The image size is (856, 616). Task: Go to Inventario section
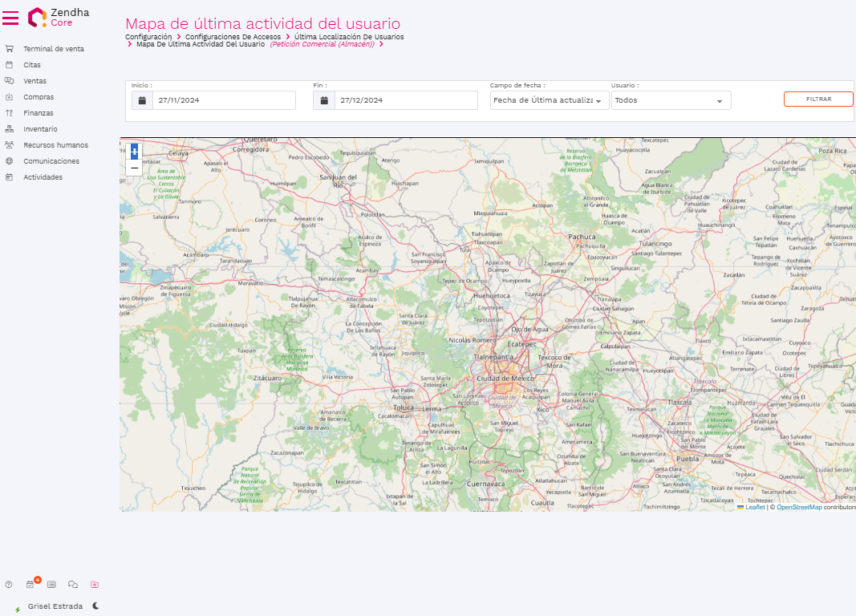point(40,129)
